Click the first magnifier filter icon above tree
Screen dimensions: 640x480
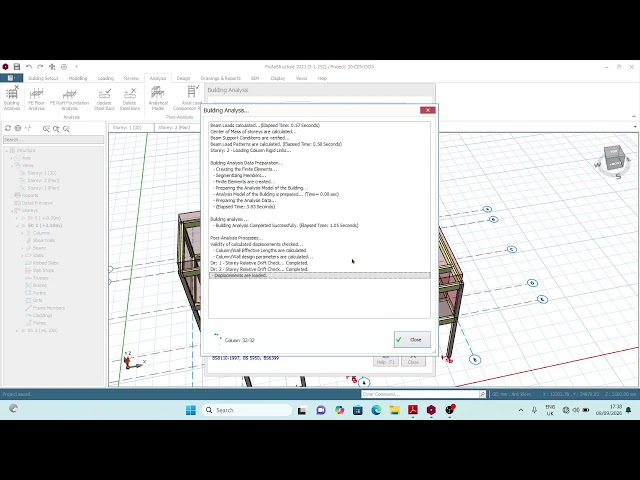coord(46,129)
